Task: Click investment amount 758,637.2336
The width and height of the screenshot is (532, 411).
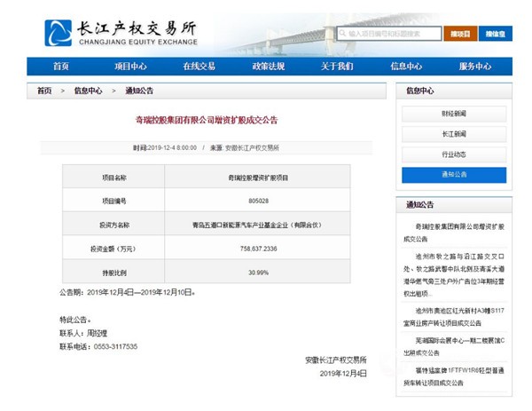Action: pos(258,249)
